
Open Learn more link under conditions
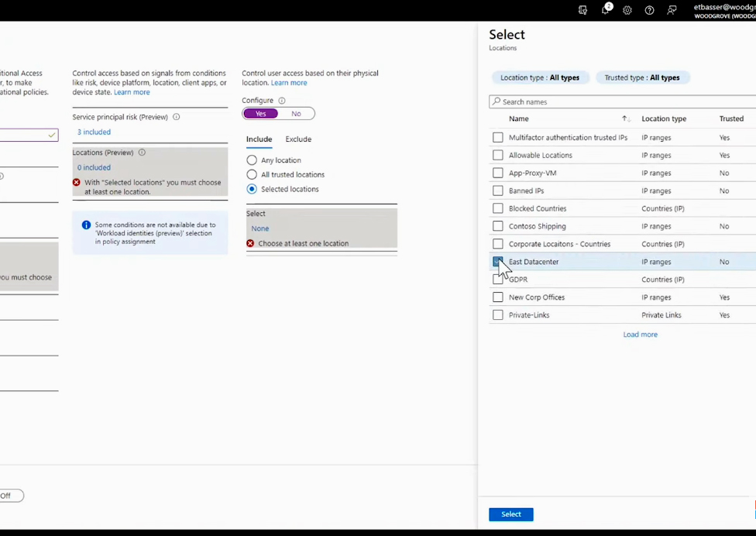pyautogui.click(x=132, y=92)
